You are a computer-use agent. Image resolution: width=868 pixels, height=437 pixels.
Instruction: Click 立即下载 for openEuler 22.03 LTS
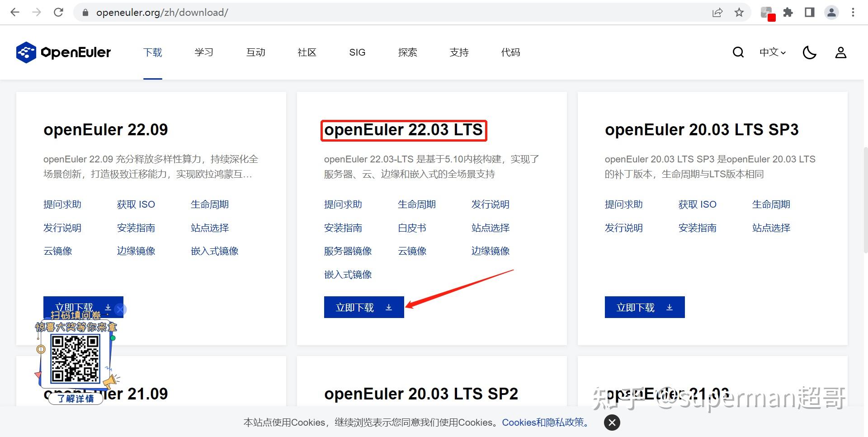point(364,307)
